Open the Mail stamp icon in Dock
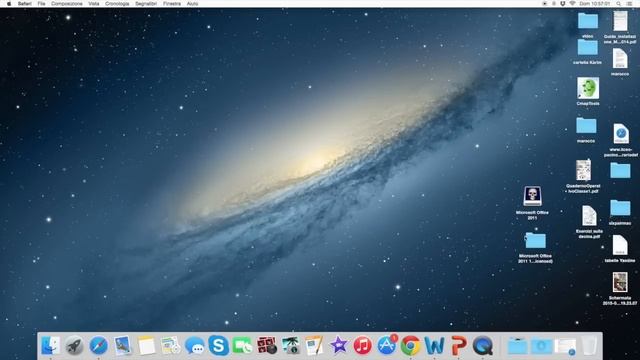Viewport: 640px width, 360px height. pyautogui.click(x=122, y=346)
